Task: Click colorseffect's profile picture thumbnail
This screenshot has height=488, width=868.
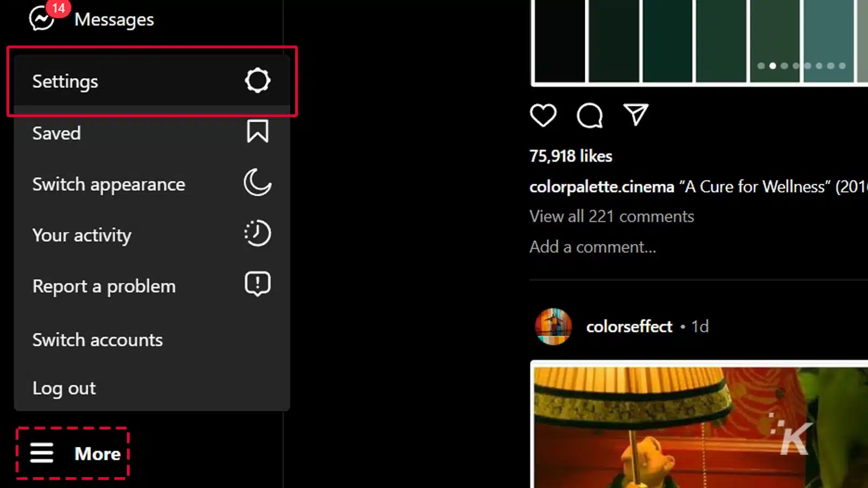Action: point(553,326)
